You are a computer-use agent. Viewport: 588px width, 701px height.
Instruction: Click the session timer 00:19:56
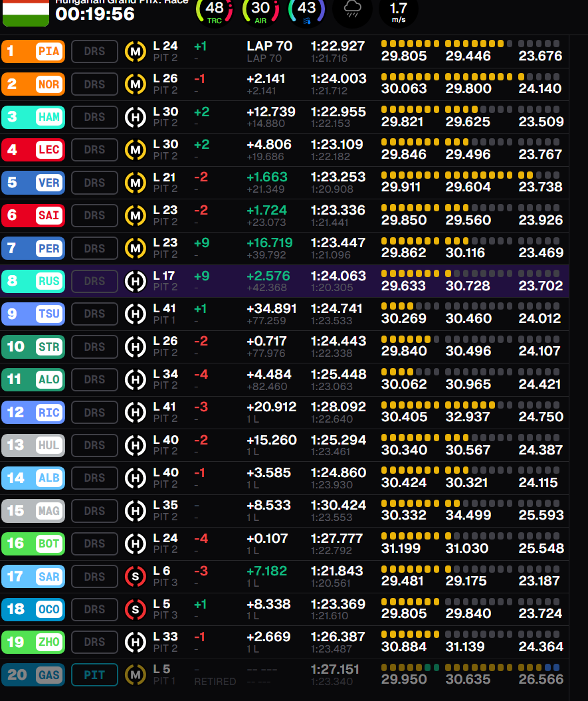95,14
